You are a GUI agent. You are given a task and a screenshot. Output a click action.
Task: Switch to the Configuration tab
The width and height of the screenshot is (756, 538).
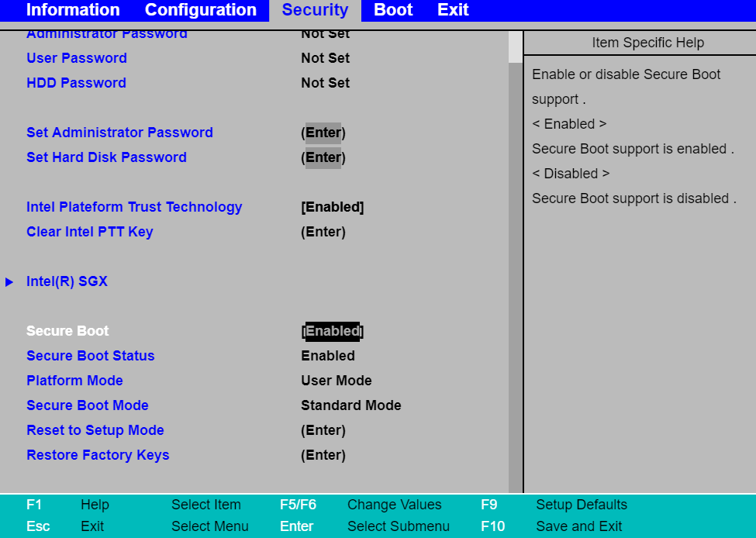click(201, 10)
